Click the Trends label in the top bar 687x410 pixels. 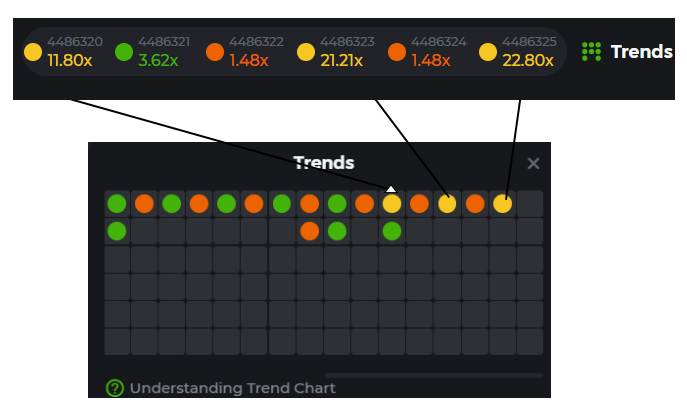[641, 51]
